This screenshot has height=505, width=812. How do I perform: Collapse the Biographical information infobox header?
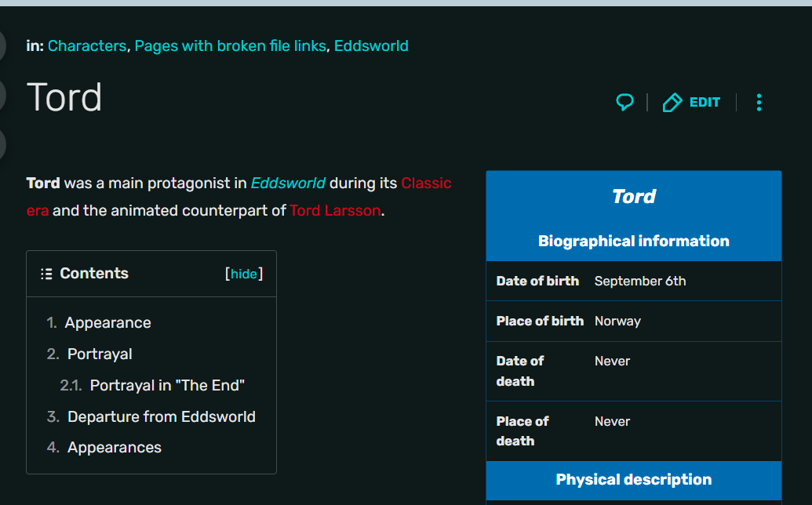pyautogui.click(x=634, y=242)
